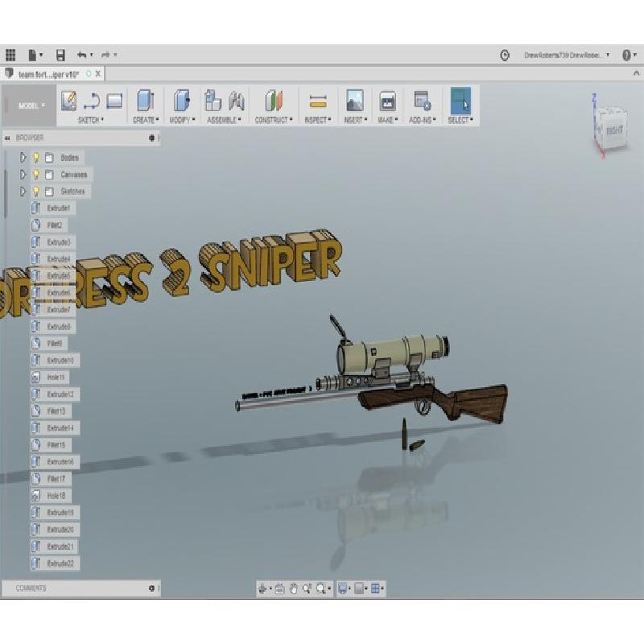Click the Select tool icon

460,101
